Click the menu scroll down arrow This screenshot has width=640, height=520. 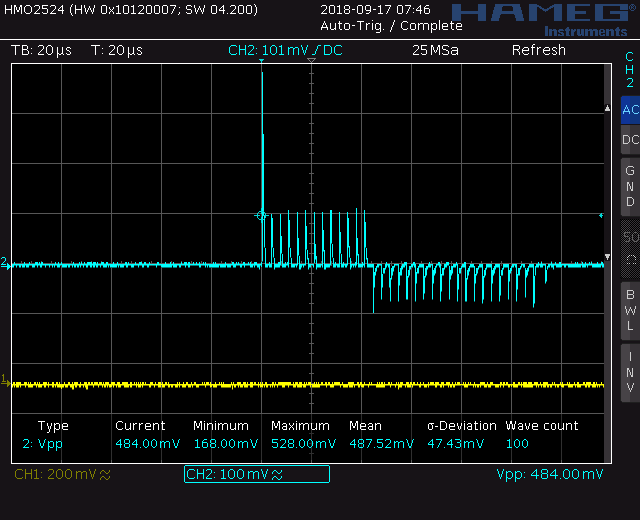coord(607,257)
